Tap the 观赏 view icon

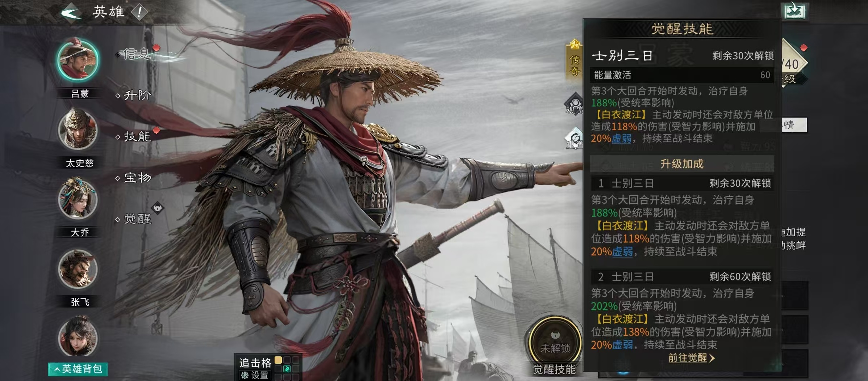click(575, 104)
